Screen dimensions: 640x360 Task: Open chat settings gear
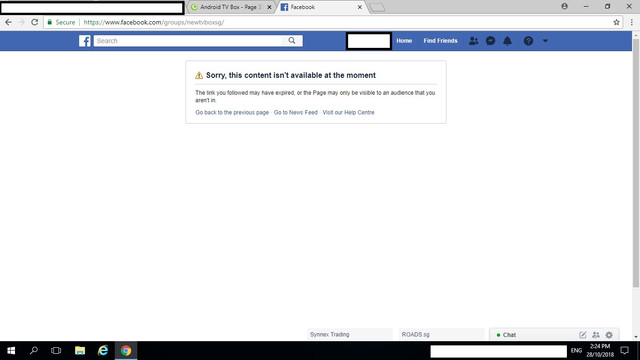(x=609, y=335)
